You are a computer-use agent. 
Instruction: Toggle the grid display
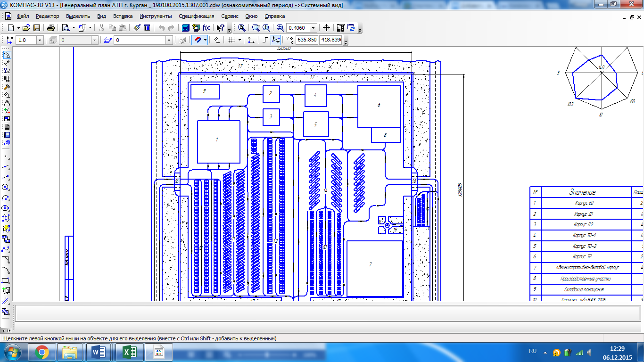point(231,40)
